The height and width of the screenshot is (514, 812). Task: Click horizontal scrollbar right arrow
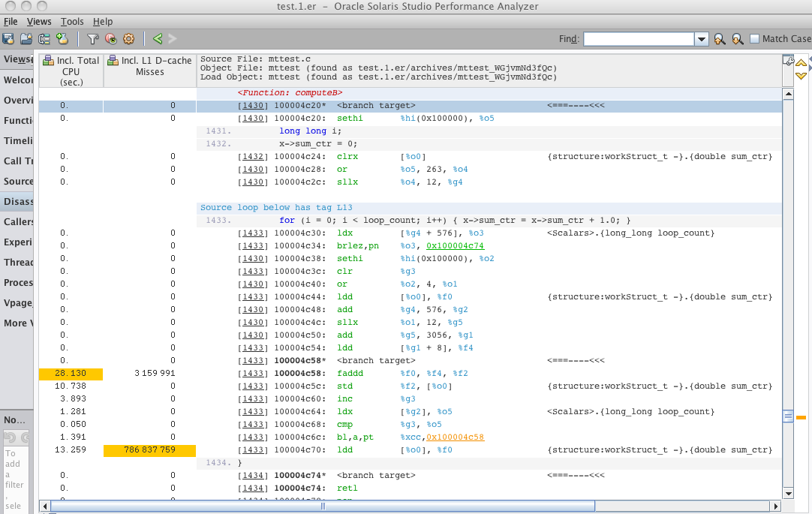tap(775, 506)
